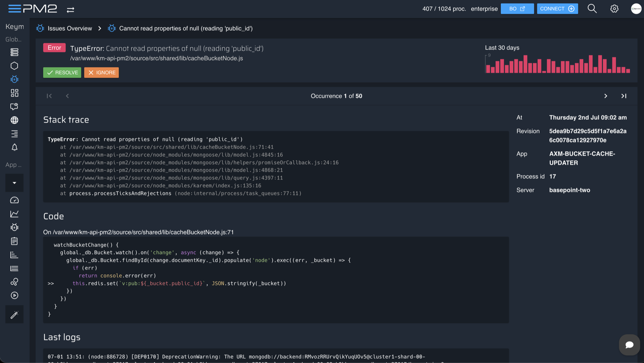Go to the previous occurrence with the left chevron
Image resolution: width=644 pixels, height=363 pixels.
coord(67,96)
